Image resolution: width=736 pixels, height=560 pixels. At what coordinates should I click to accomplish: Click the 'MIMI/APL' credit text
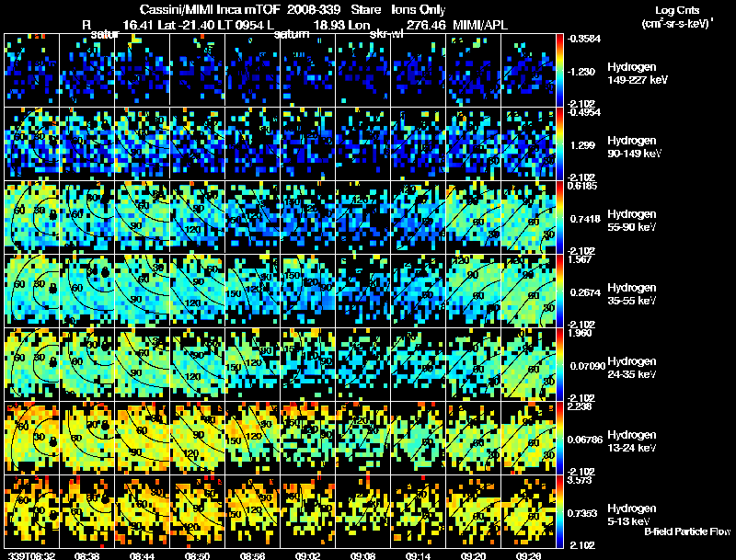pyautogui.click(x=479, y=25)
